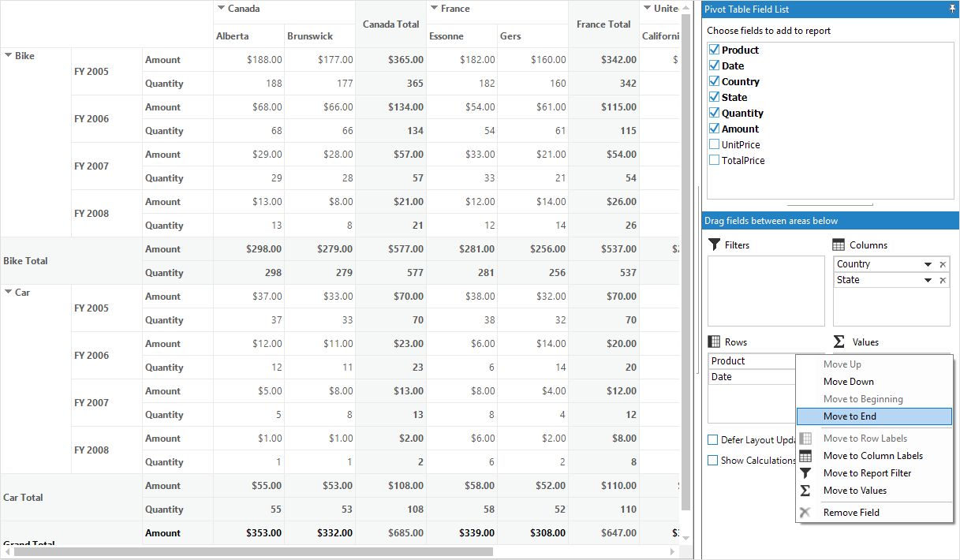Click the Values sigma icon
This screenshot has width=960, height=560.
coord(839,342)
